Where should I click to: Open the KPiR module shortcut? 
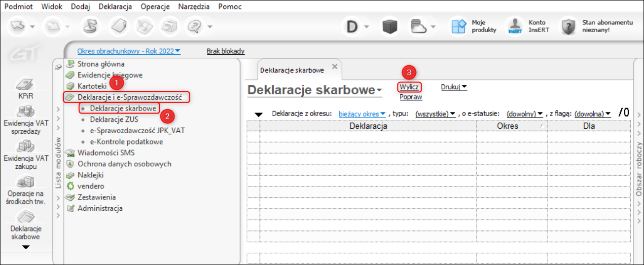(x=26, y=88)
